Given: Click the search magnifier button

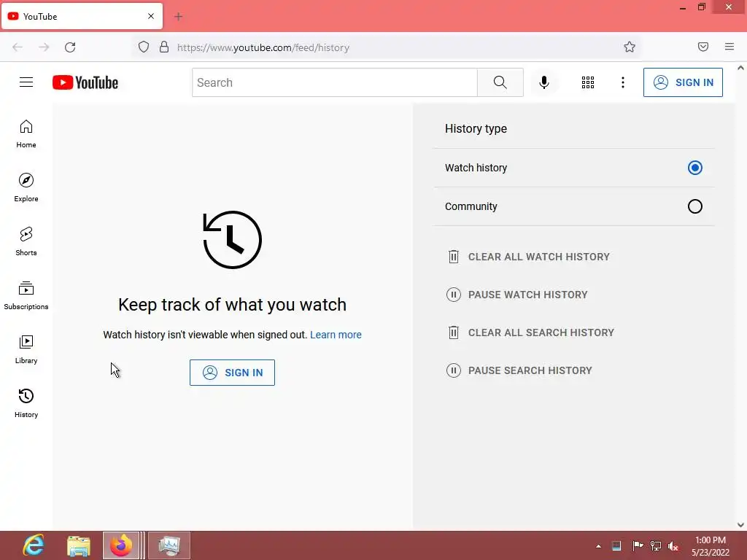Looking at the screenshot, I should click(500, 82).
